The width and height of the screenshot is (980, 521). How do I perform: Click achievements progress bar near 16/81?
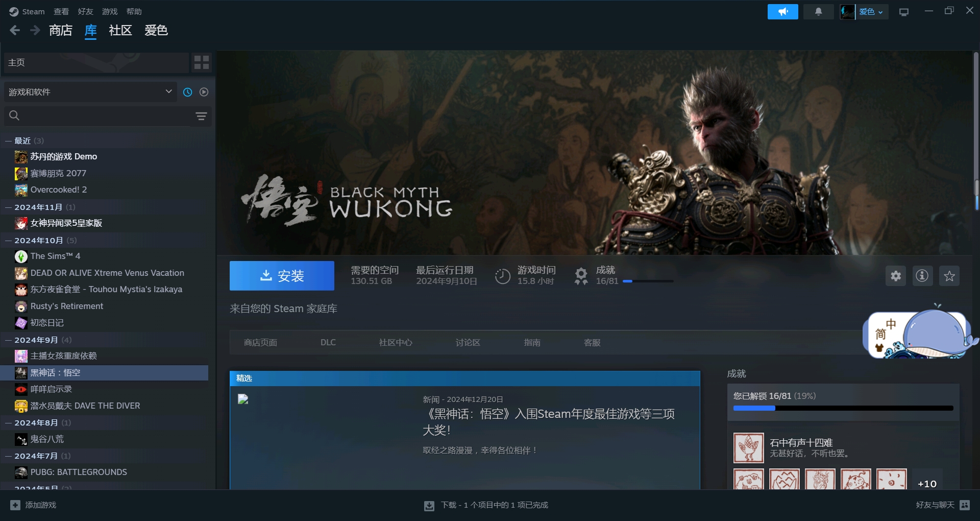pos(648,281)
